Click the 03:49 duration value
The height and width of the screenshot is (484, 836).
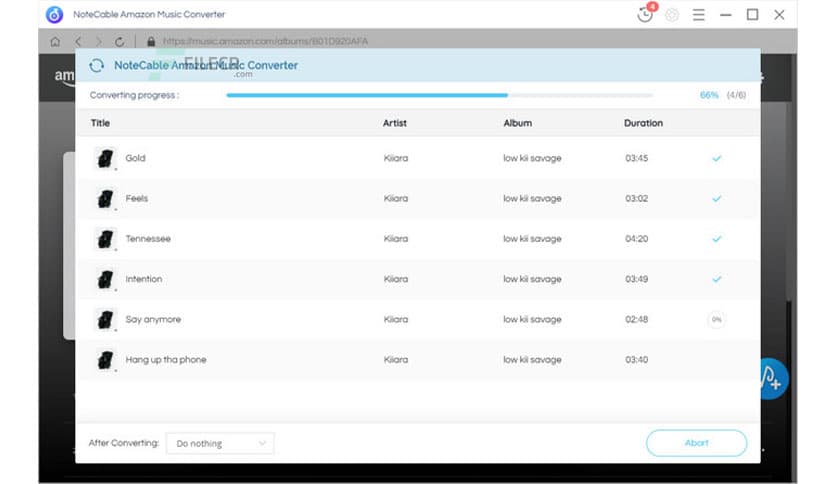click(x=637, y=279)
